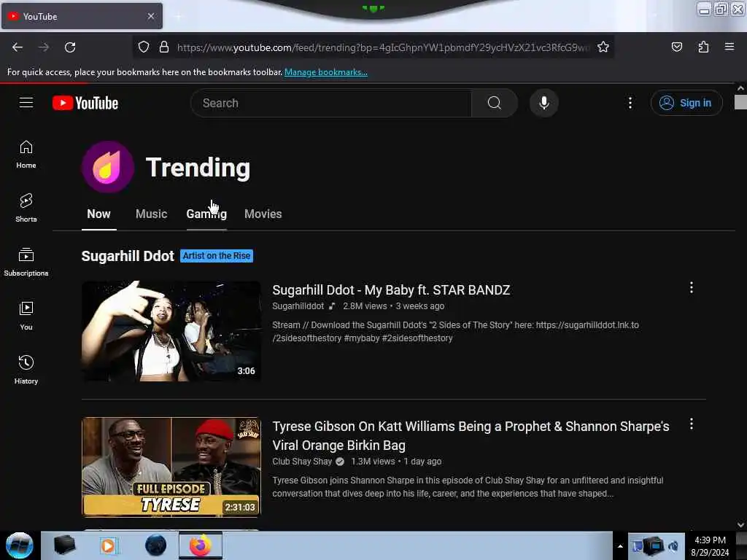Click the #mybaby hashtag in description
747x560 pixels.
point(362,338)
